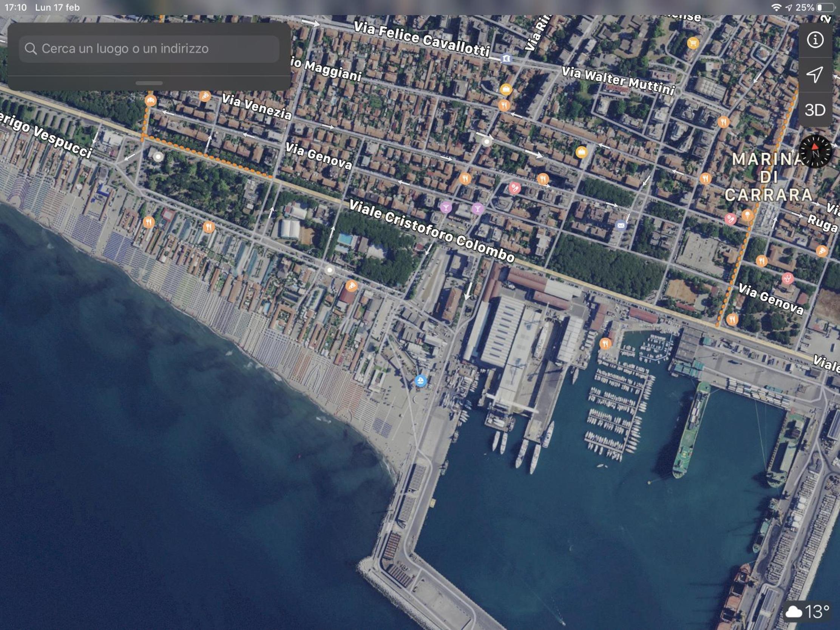
Task: Select the restaurant marker beside the yacht marina
Action: coord(605,344)
